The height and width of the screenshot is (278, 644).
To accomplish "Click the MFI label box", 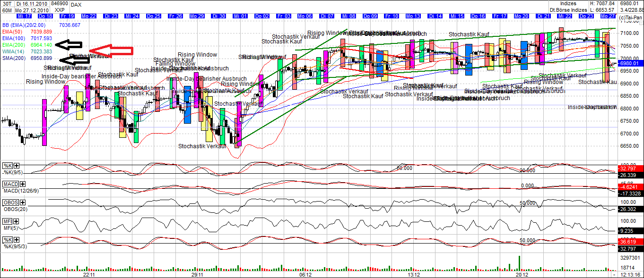I will (x=8, y=221).
